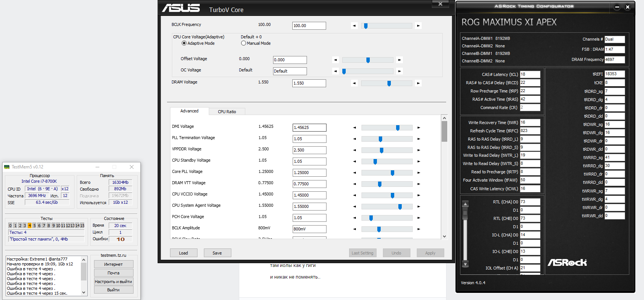Decrease CPU System Agent Voltage with left arrow
Image resolution: width=644 pixels, height=300 pixels.
point(354,206)
